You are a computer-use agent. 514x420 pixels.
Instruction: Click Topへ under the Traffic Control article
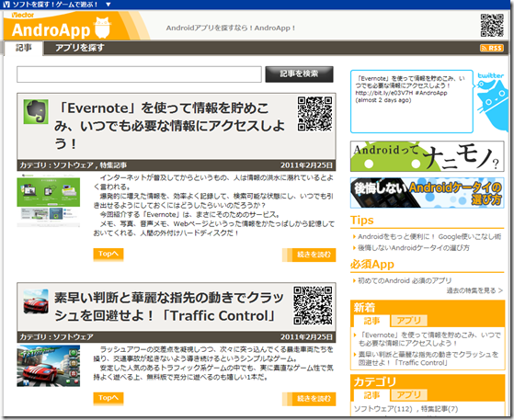tap(109, 398)
